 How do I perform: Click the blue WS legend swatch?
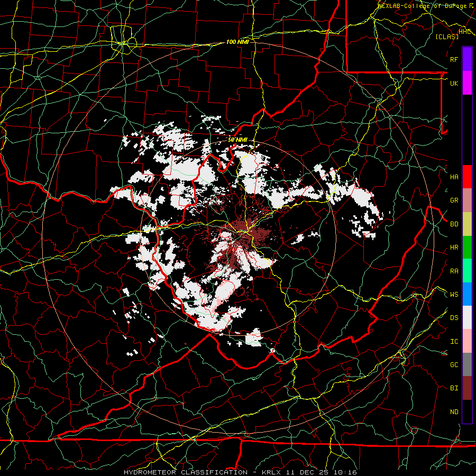point(467,294)
